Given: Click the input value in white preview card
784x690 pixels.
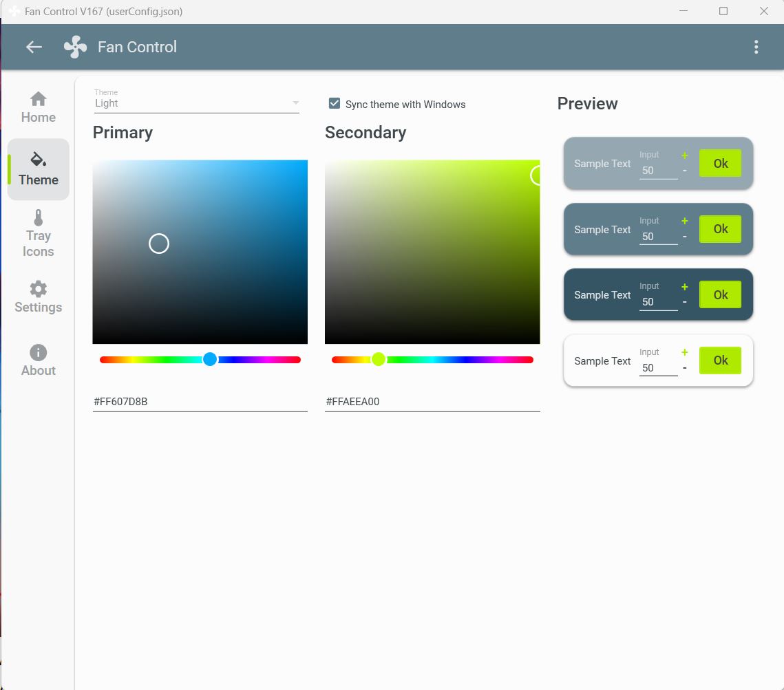Looking at the screenshot, I should 659,368.
